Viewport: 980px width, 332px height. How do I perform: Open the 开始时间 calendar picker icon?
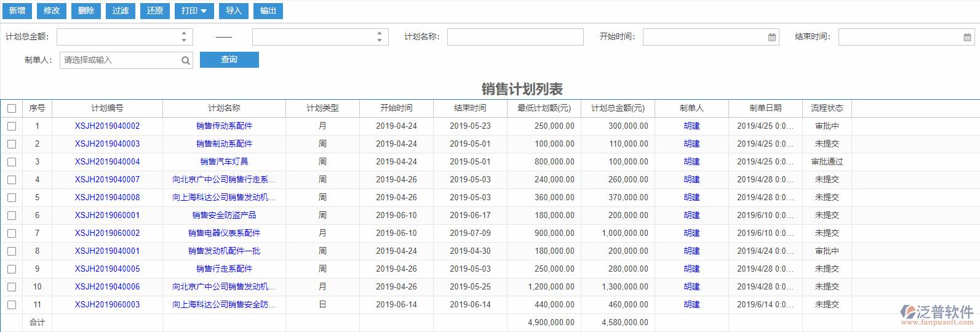(x=772, y=38)
